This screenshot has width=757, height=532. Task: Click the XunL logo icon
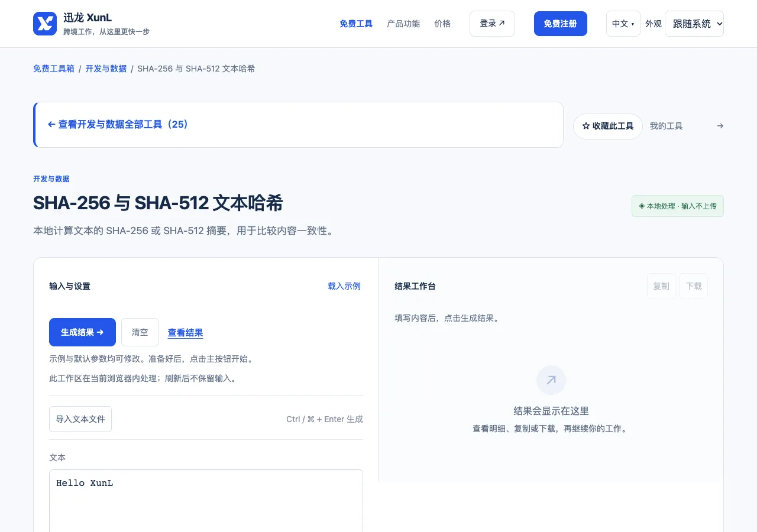pos(45,24)
